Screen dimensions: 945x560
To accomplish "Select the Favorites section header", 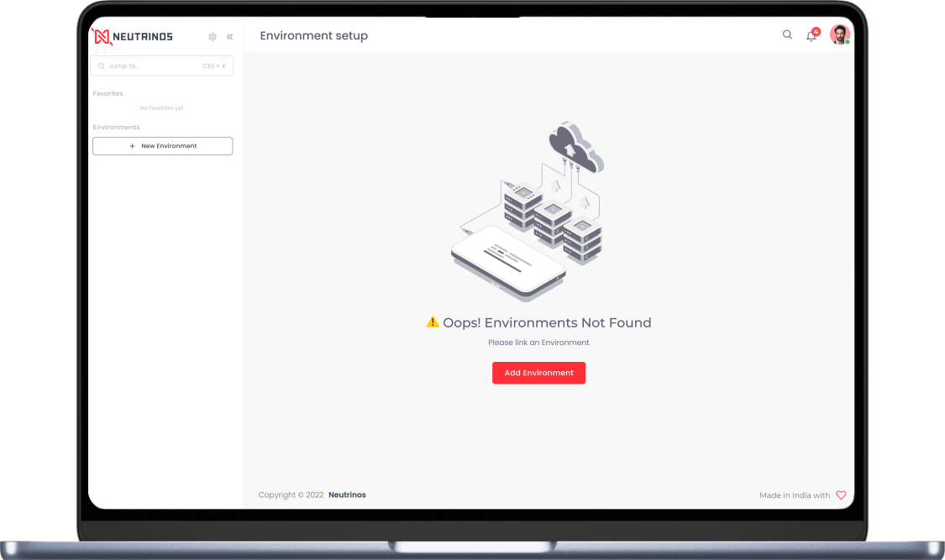I will pos(108,93).
